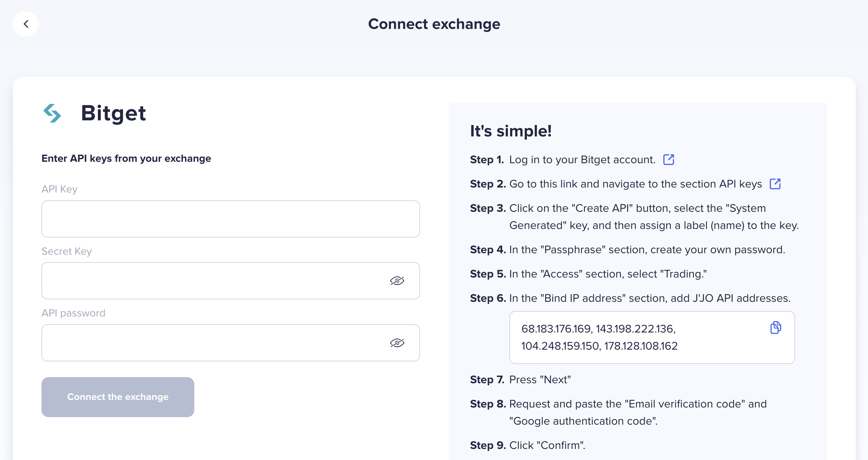Screen dimensions: 868x460
Task: Go back using the back arrow button
Action: [26, 24]
